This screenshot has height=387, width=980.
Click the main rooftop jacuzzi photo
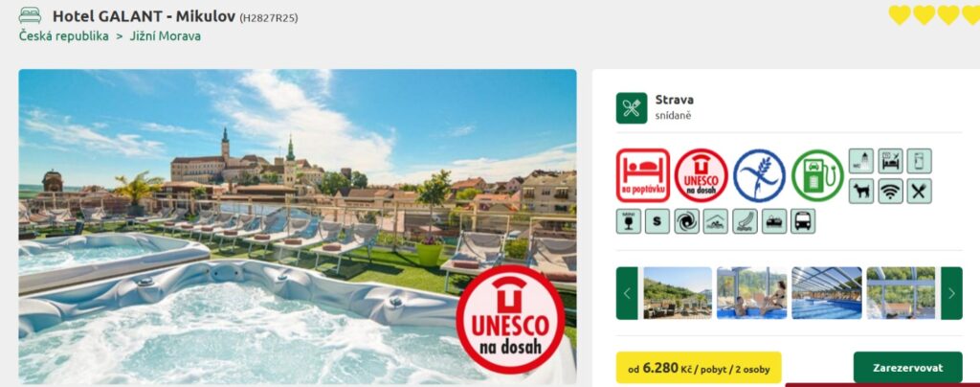coord(298,226)
